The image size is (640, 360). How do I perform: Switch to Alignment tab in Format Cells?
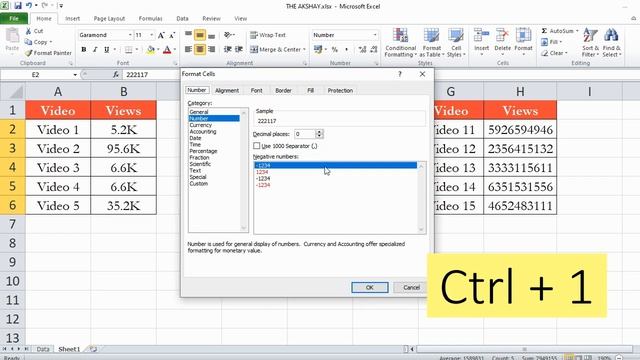(227, 91)
